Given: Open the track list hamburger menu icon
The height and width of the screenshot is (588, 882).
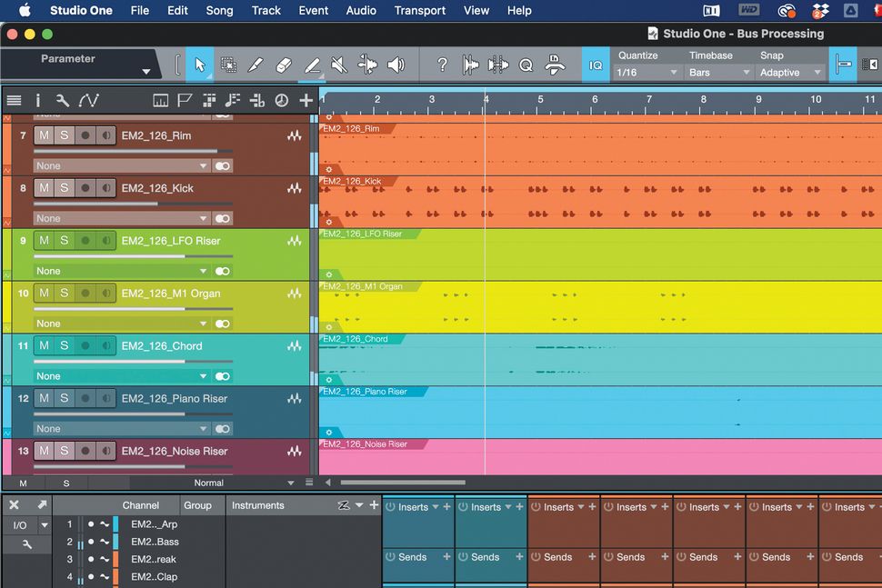Looking at the screenshot, I should pos(14,100).
